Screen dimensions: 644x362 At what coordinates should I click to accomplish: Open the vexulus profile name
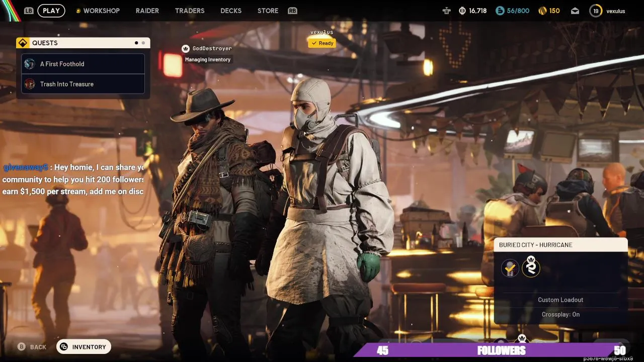(x=616, y=11)
